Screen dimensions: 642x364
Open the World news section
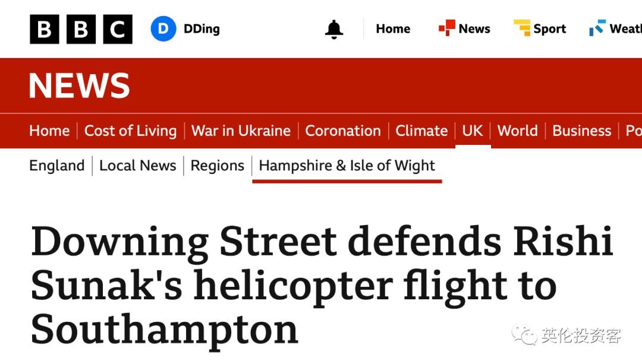pos(517,131)
